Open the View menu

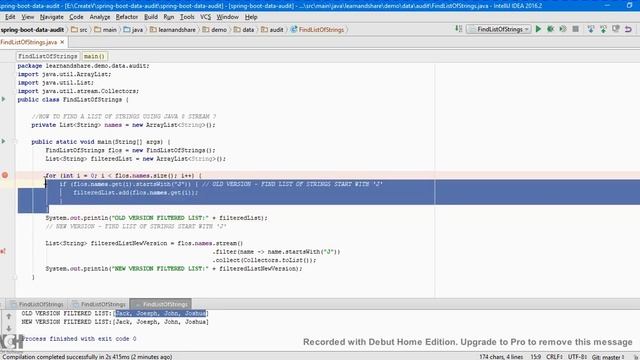click(27, 17)
